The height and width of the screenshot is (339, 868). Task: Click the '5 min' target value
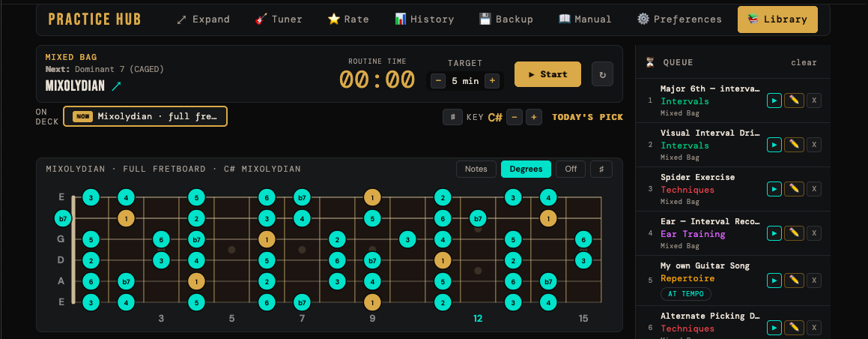465,81
